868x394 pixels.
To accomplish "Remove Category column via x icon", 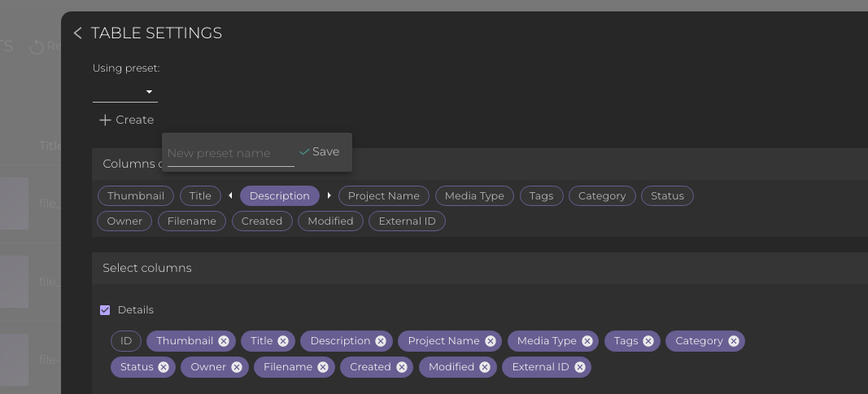I will [x=734, y=341].
